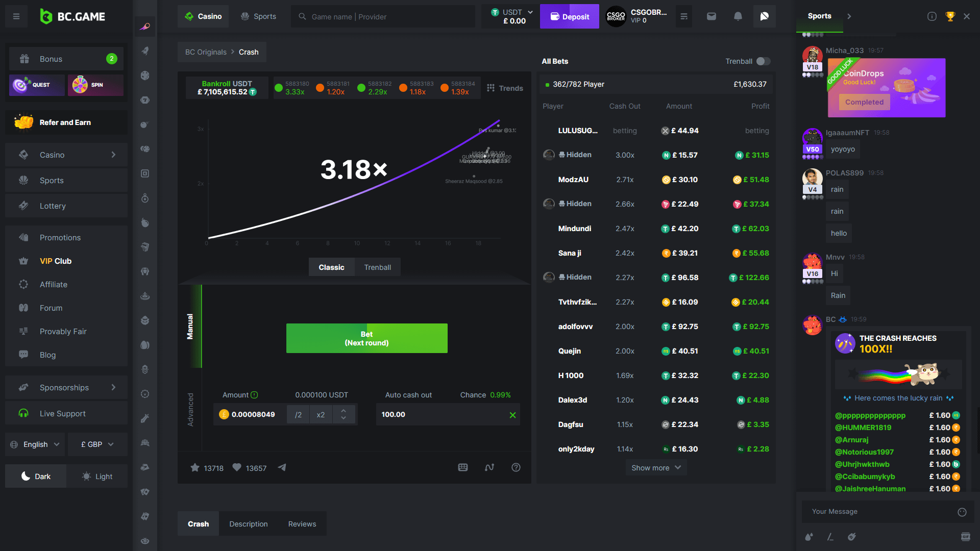The image size is (980, 551).
Task: Open the mail inbox icon
Action: (x=711, y=16)
